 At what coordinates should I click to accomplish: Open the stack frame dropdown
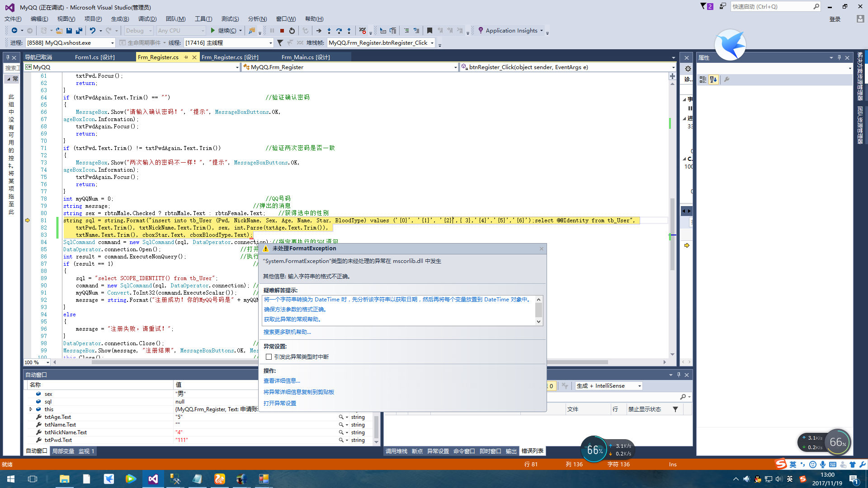click(x=381, y=42)
